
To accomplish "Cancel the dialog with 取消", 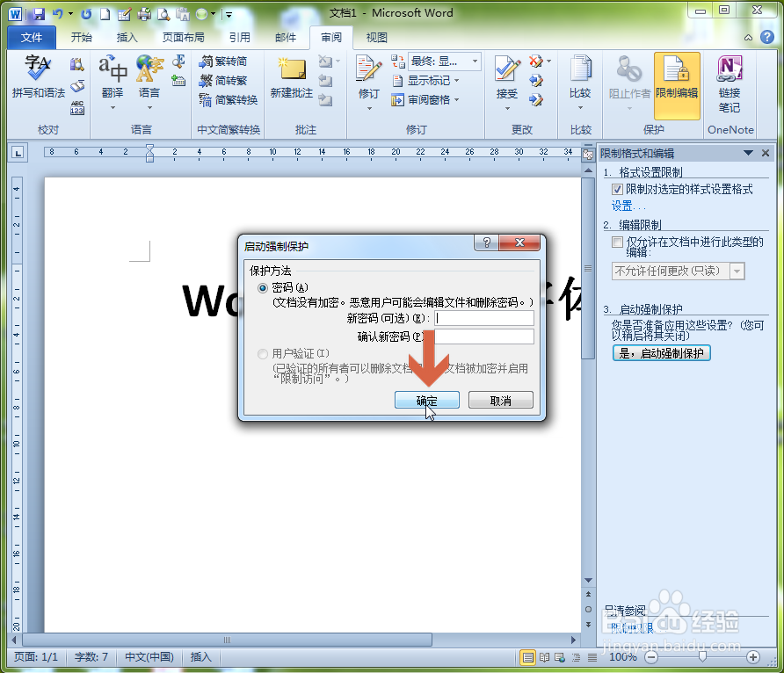I will tap(500, 401).
